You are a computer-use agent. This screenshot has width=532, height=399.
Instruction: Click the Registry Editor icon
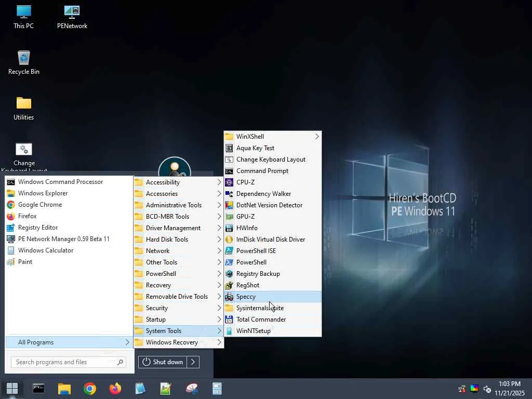(11, 228)
